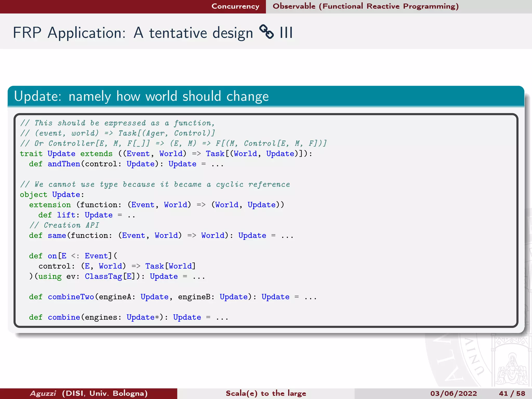Click the 'def same(function: ...' line
This screenshot has width=532, height=399.
tap(161, 236)
